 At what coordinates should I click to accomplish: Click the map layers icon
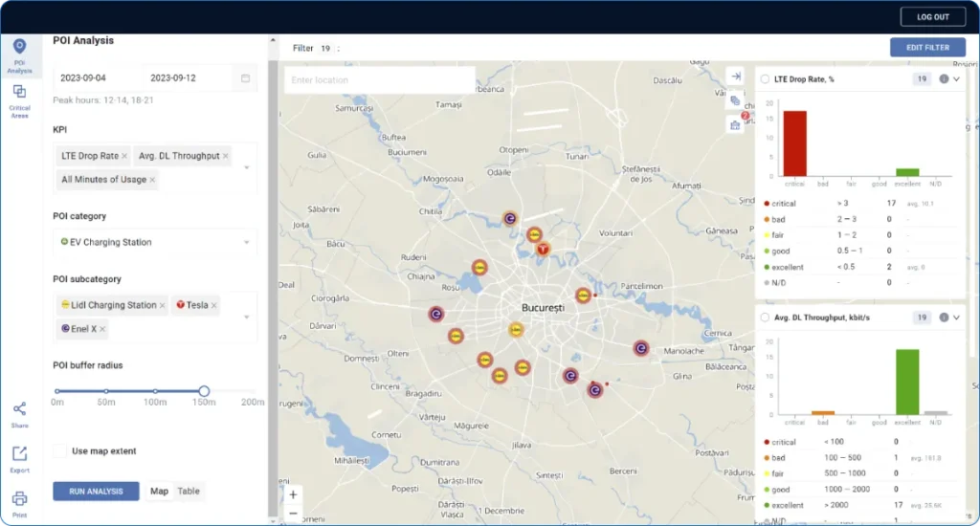[x=734, y=100]
